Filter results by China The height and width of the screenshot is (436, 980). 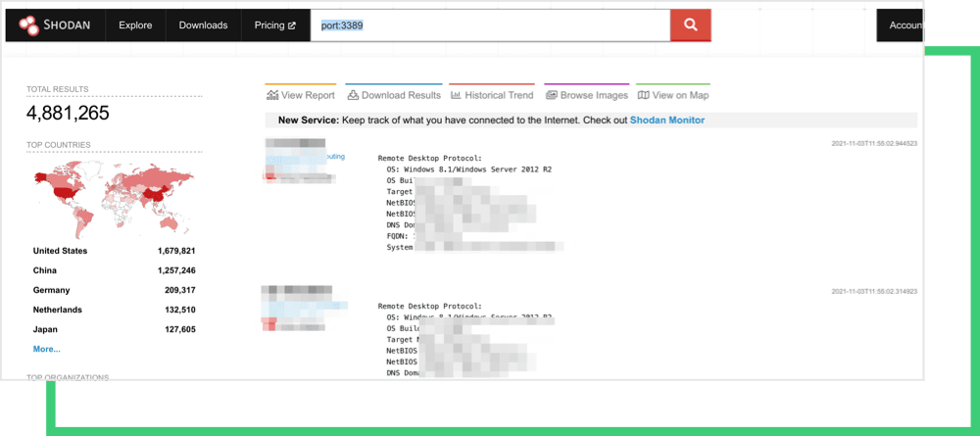pos(45,270)
